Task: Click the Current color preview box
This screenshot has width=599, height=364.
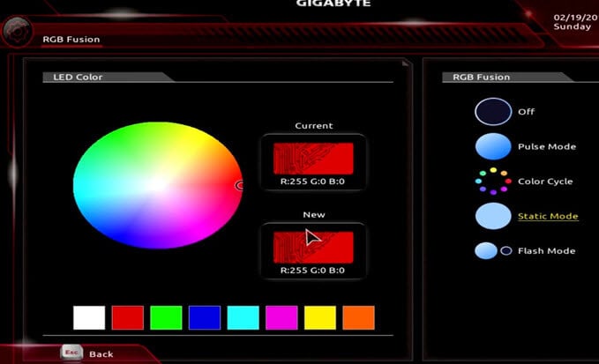Action: (313, 159)
